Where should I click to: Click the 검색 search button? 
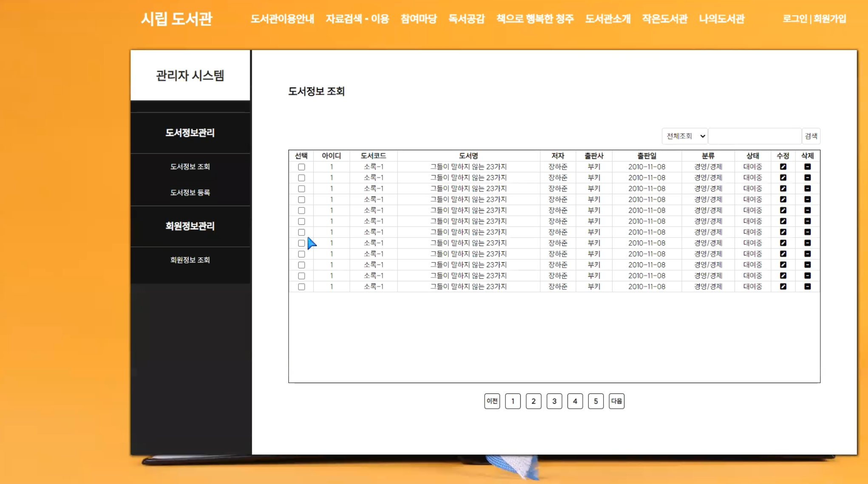point(811,136)
